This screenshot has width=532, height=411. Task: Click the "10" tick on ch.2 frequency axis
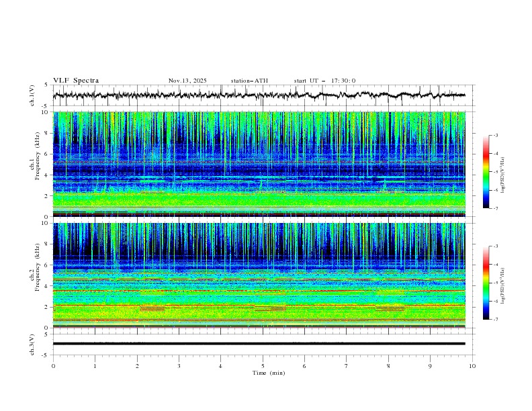tap(46, 223)
